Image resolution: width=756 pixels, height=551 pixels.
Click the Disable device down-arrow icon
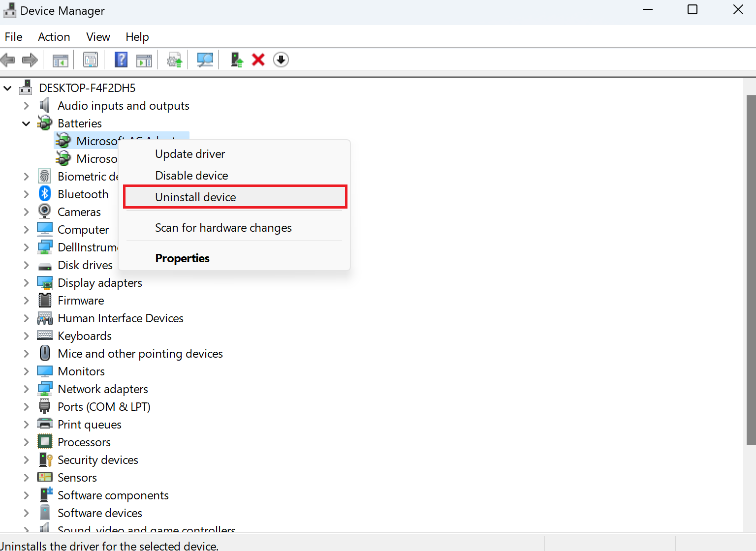tap(281, 60)
